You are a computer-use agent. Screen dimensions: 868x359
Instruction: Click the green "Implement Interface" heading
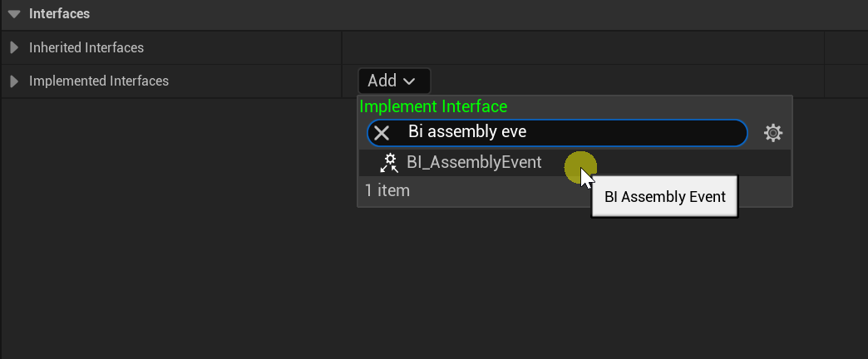433,106
